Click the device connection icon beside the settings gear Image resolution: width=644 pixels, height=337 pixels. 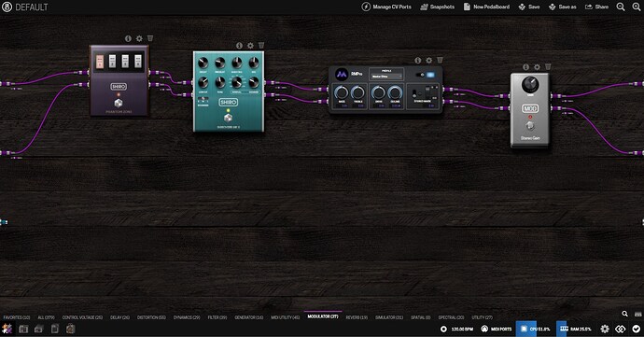click(x=621, y=329)
